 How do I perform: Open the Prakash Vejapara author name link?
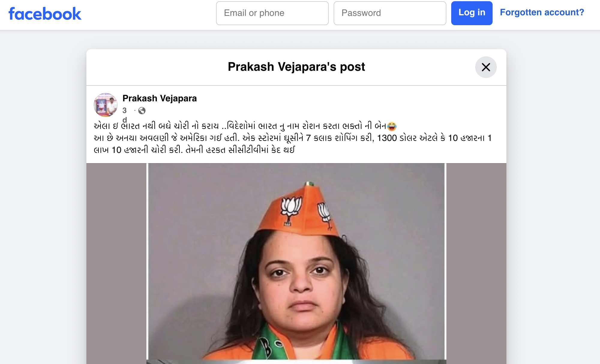[x=160, y=98]
